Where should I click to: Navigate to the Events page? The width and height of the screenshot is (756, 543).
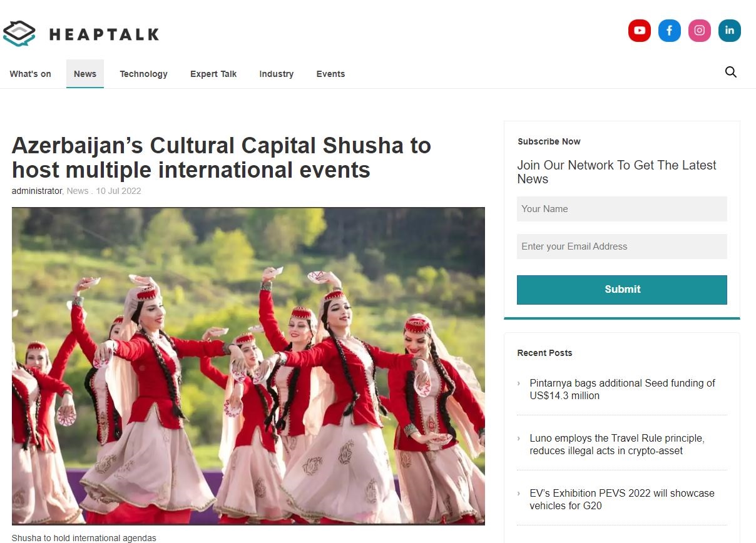pyautogui.click(x=330, y=74)
